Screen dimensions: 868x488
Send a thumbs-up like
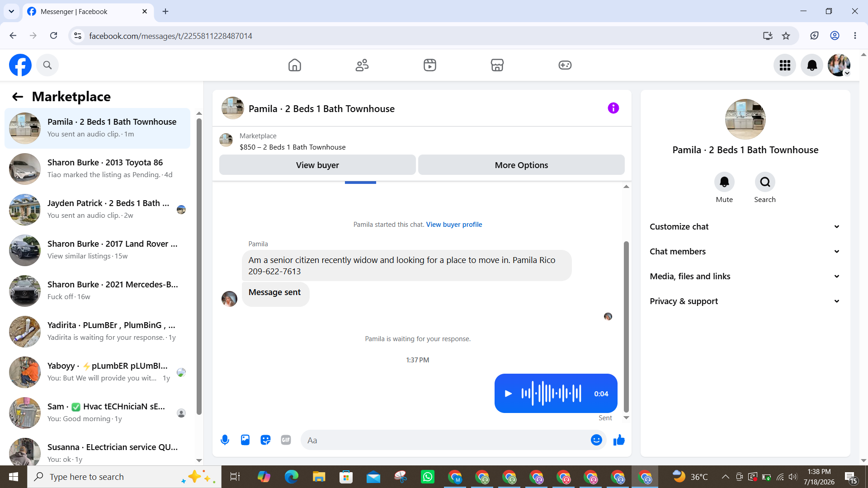[619, 440]
